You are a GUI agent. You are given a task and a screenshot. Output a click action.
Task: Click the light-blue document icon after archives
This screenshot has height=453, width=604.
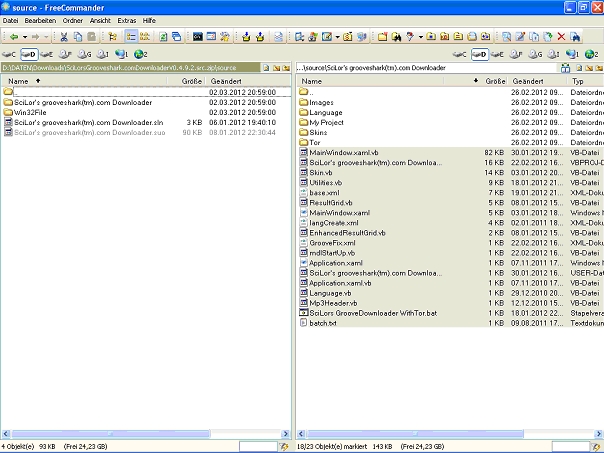point(278,37)
